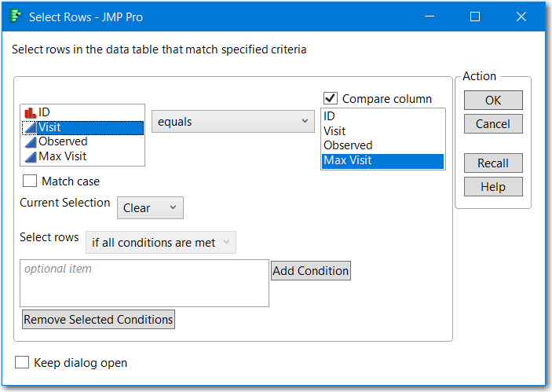
Task: Toggle the Compare column checkbox
Action: [x=331, y=99]
